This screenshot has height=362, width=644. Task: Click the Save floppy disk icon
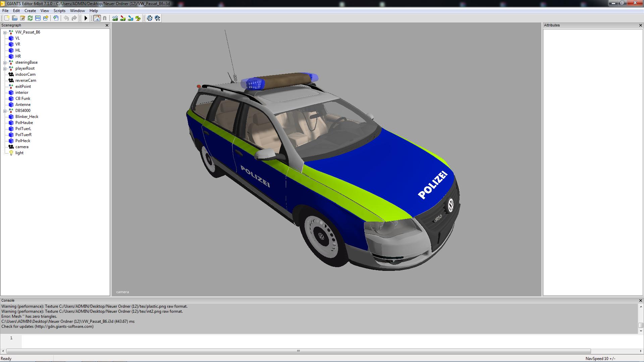coord(38,18)
